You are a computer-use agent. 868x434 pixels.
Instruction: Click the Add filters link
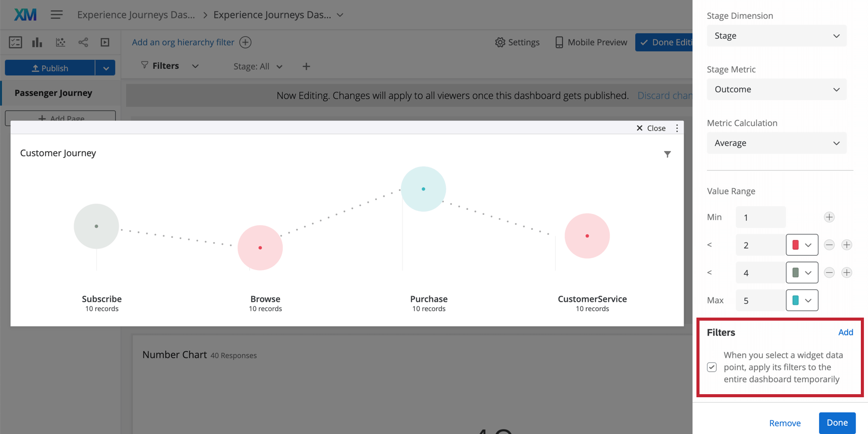click(x=846, y=332)
